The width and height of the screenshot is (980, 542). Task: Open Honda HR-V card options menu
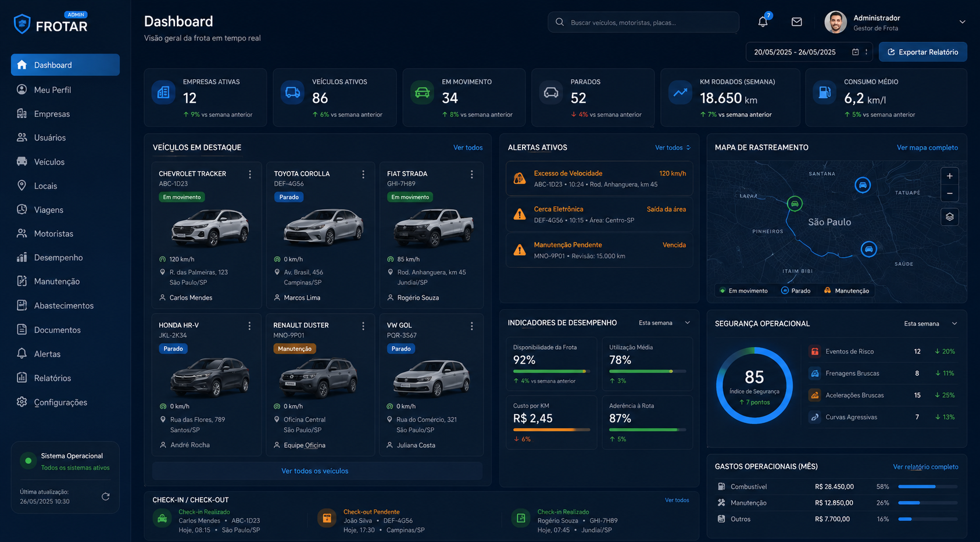pos(249,326)
